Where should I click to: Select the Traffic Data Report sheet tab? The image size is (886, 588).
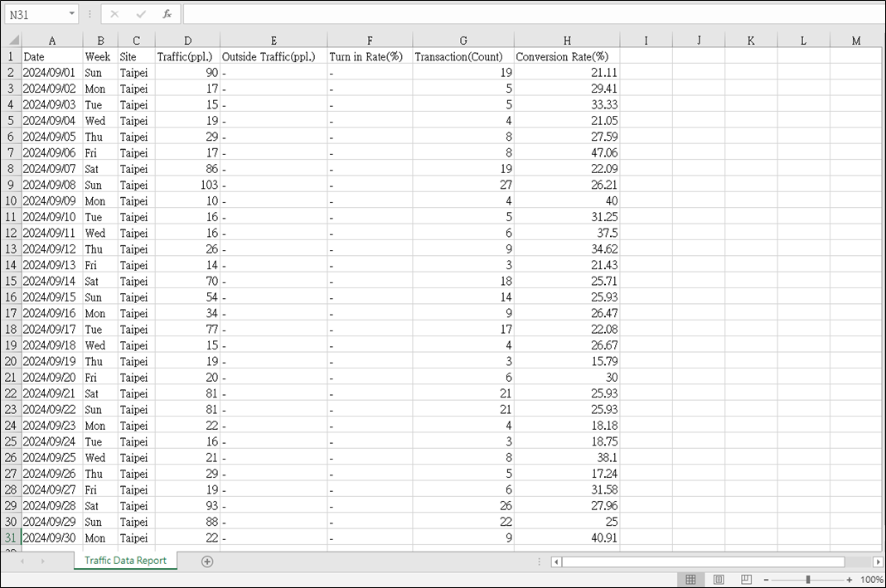(125, 561)
